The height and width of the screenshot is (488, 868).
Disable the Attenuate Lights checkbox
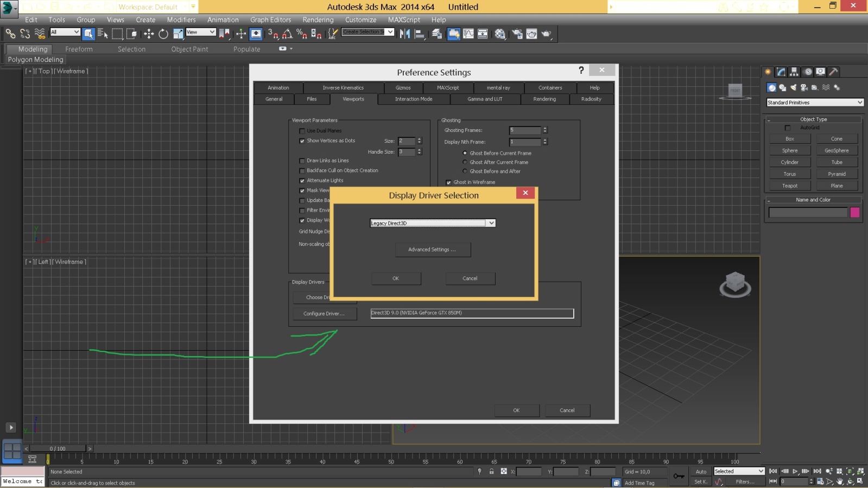click(302, 181)
